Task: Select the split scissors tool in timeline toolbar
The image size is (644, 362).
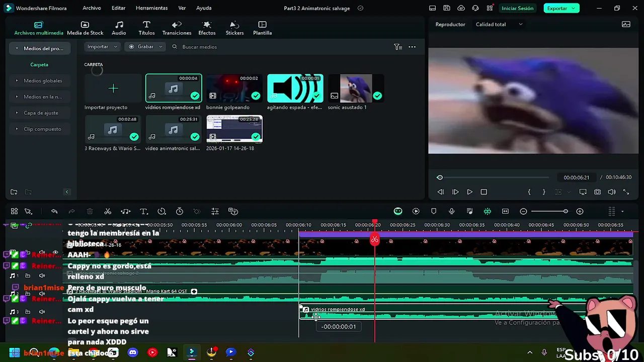Action: point(108,212)
